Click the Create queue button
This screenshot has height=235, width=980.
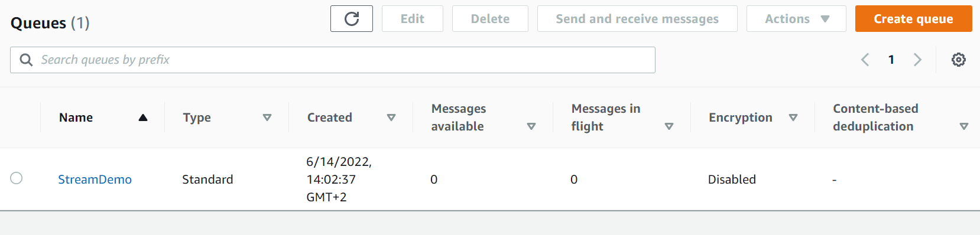(x=914, y=19)
